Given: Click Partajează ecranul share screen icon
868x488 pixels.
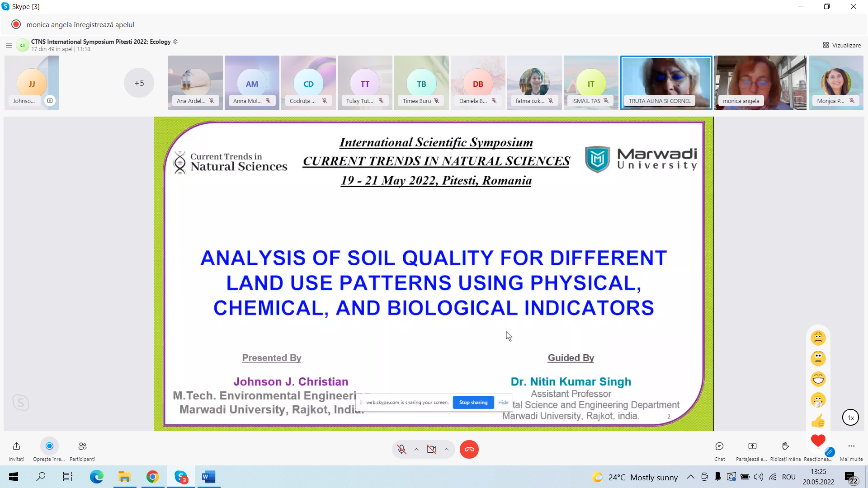Looking at the screenshot, I should [x=752, y=446].
